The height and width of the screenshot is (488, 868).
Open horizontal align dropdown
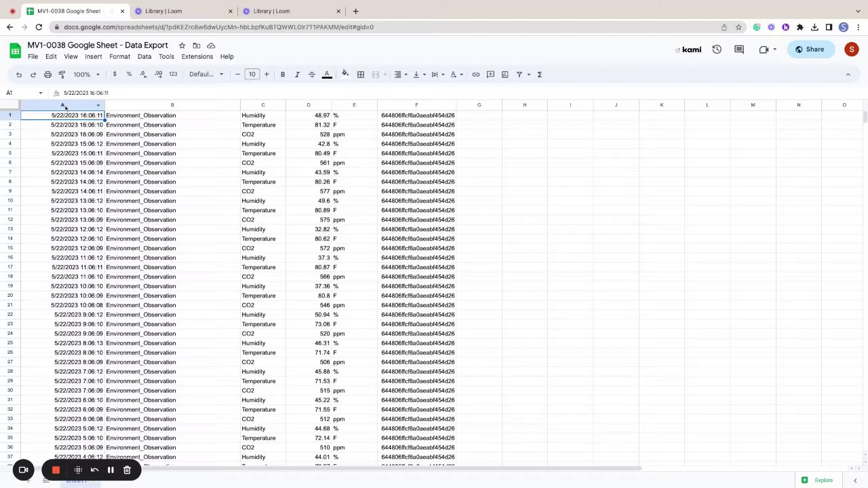tap(400, 75)
